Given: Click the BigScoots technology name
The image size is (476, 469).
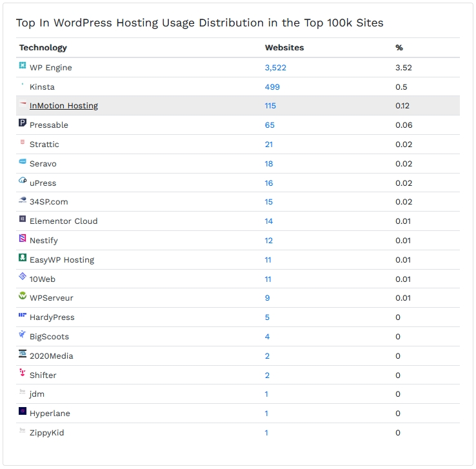Looking at the screenshot, I should pyautogui.click(x=49, y=337).
